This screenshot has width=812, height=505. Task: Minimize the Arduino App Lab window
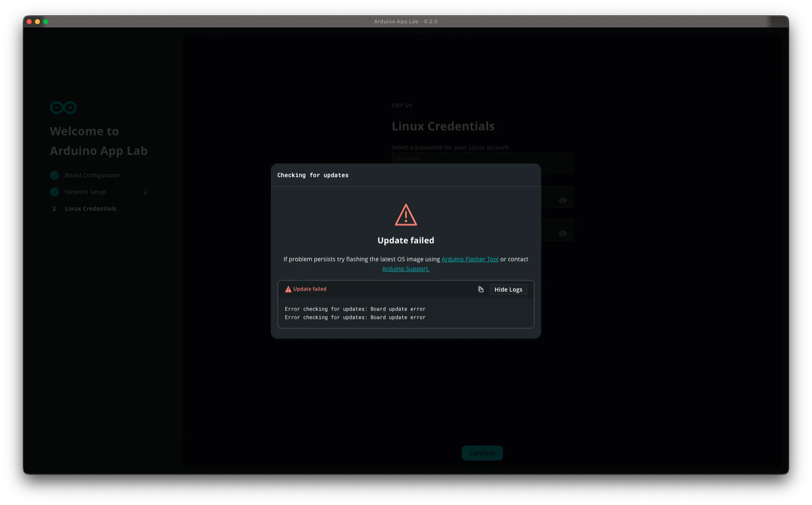37,22
